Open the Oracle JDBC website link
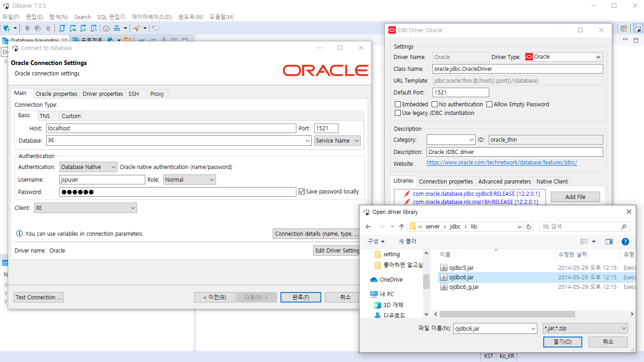The height and width of the screenshot is (362, 644). (502, 163)
